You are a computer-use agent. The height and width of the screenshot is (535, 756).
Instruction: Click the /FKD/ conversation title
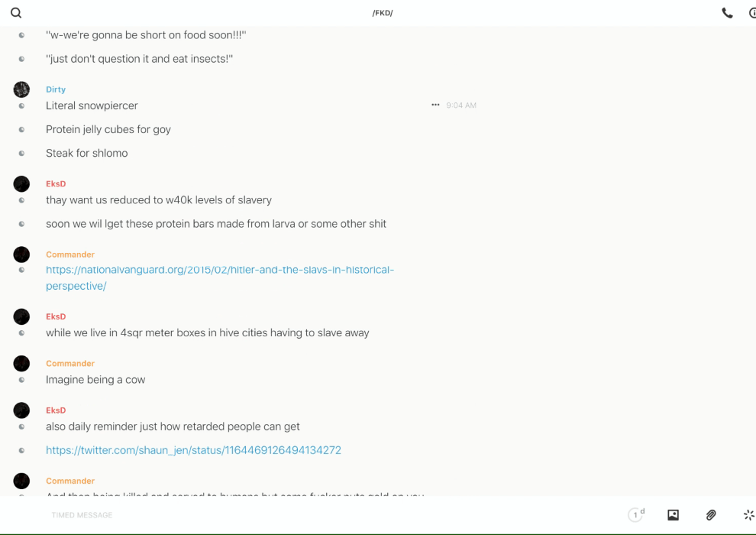(x=383, y=13)
